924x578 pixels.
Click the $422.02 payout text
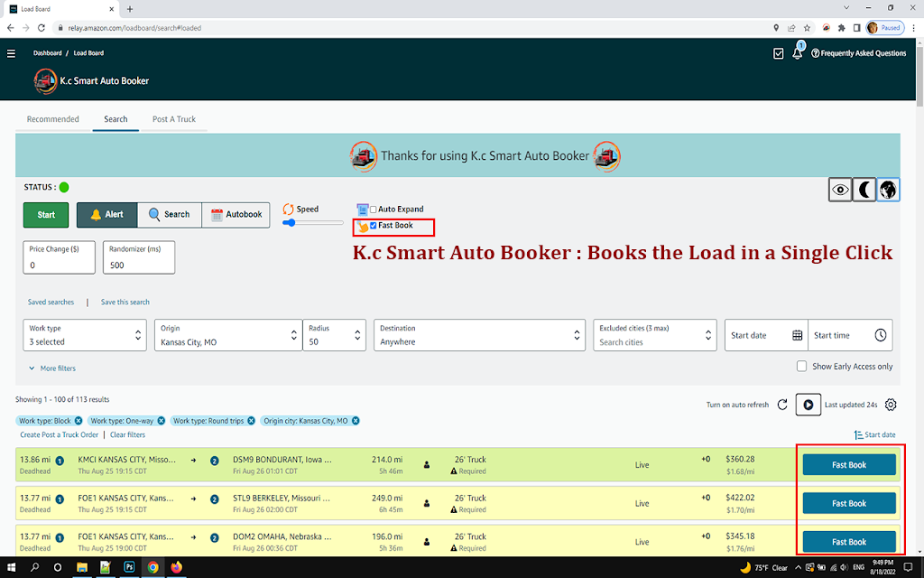[740, 498]
